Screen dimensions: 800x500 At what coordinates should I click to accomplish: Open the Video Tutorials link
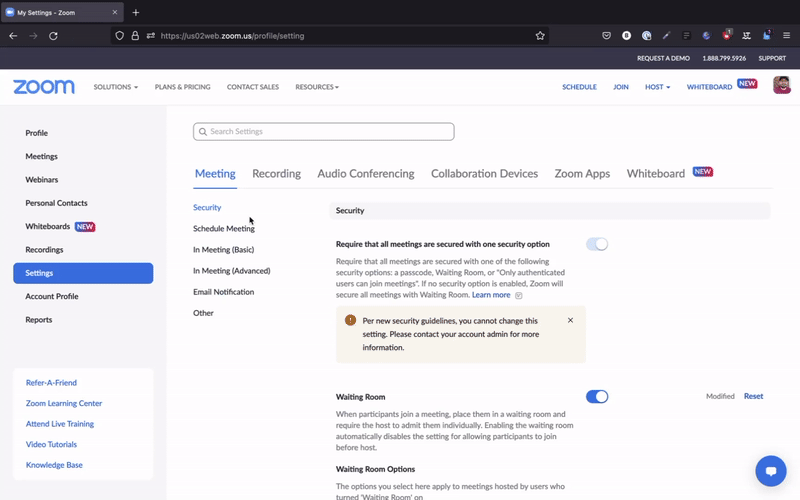coord(51,444)
